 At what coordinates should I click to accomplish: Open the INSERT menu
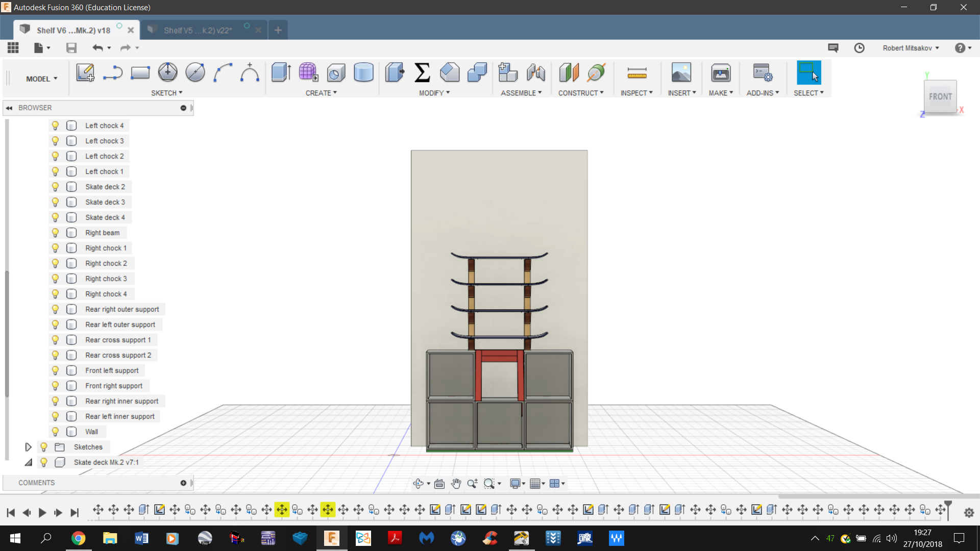[x=682, y=93]
